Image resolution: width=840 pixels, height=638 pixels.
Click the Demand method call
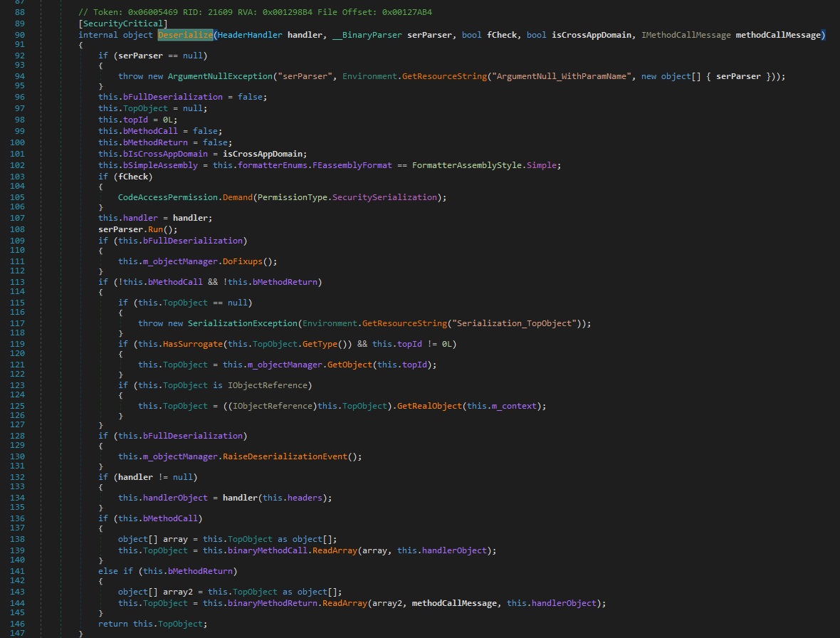coord(237,197)
